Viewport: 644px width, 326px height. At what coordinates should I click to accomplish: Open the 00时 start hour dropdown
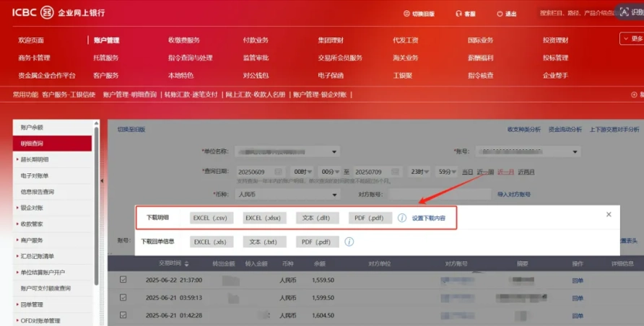coord(303,172)
